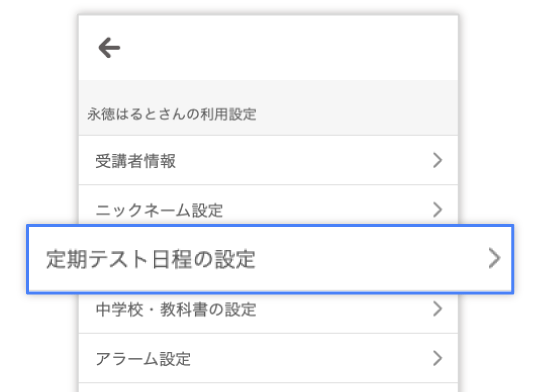Select the 定期テスト日程の設定 label text
The image size is (540, 392).
[151, 259]
